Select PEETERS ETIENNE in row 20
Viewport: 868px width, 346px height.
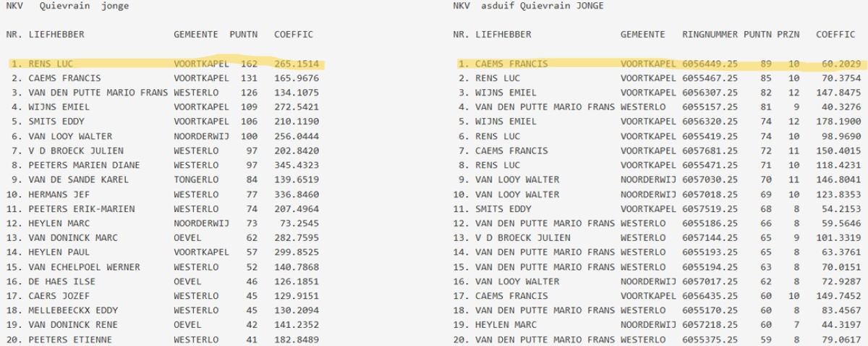pyautogui.click(x=65, y=339)
